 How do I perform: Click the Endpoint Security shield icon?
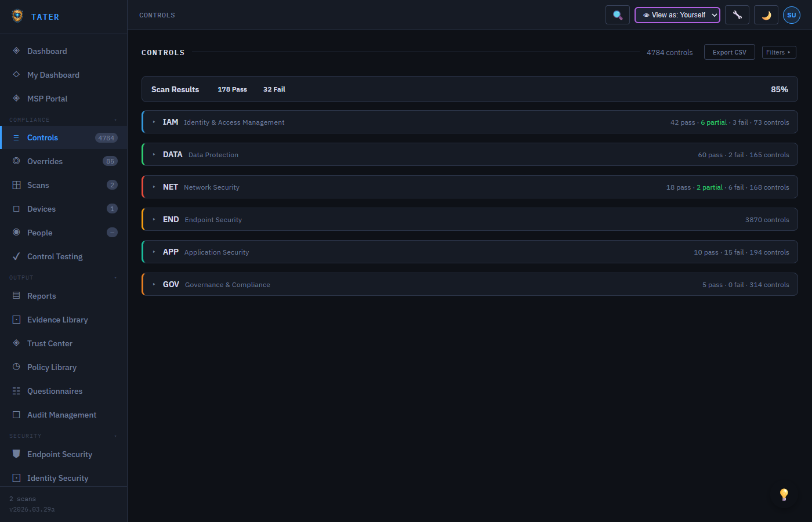(x=16, y=454)
